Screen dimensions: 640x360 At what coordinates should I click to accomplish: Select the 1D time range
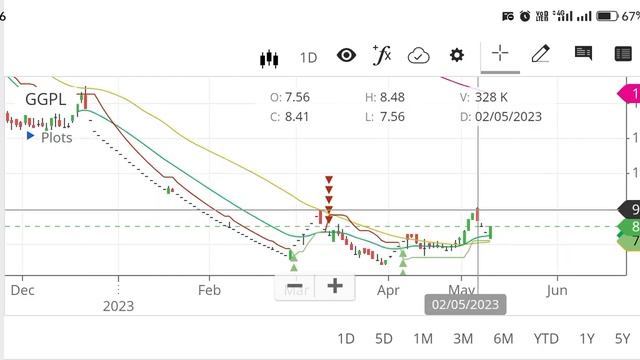pyautogui.click(x=346, y=339)
